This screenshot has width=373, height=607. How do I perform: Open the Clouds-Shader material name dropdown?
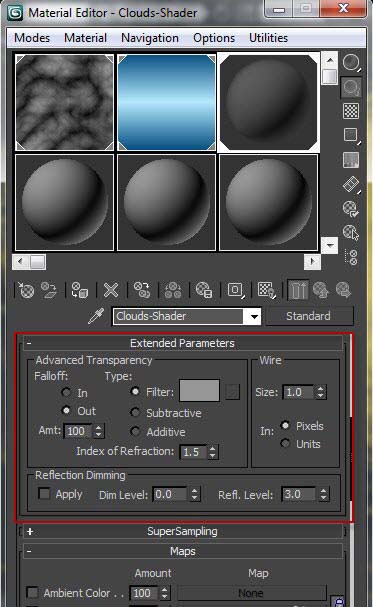click(x=254, y=316)
